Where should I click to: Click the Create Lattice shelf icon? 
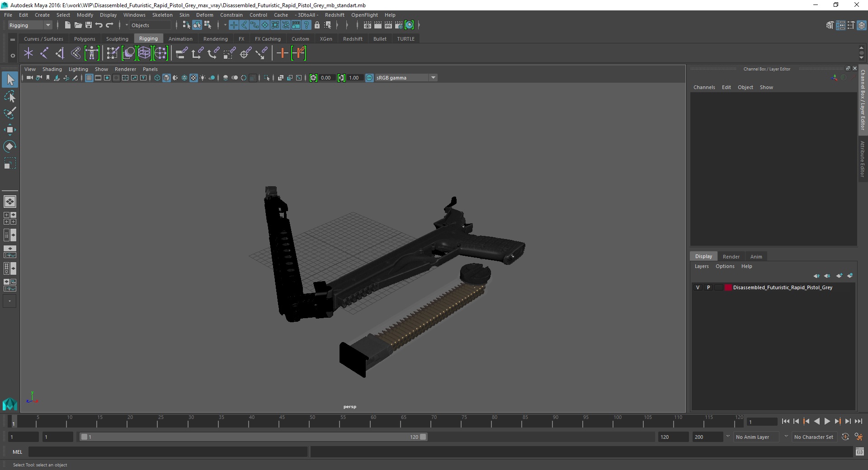(x=145, y=53)
